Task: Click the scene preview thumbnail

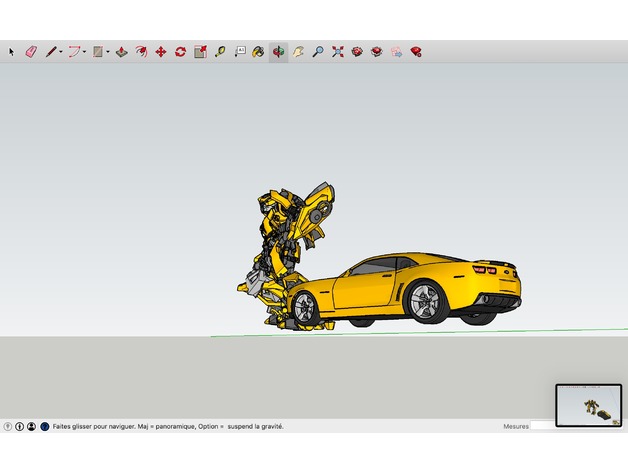Action: pyautogui.click(x=589, y=405)
